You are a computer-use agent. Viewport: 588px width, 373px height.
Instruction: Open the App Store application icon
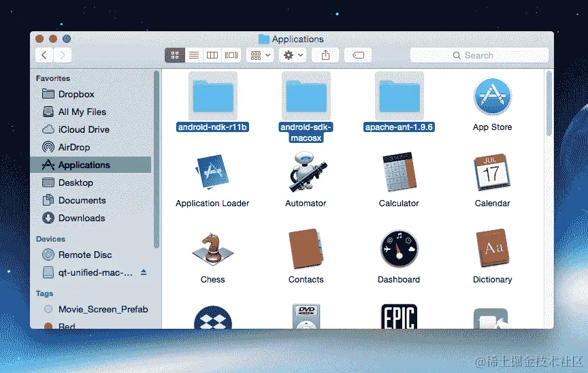492,97
